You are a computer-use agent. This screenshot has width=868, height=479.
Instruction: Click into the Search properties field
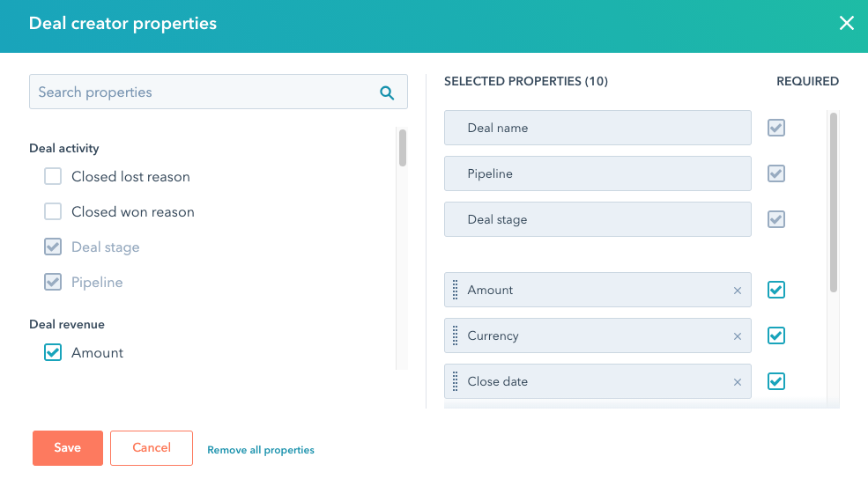219,92
